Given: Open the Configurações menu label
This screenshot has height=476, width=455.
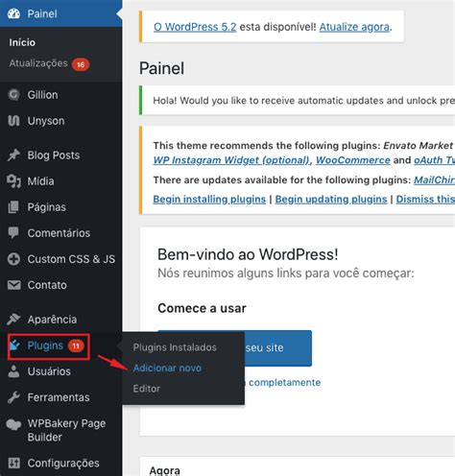Looking at the screenshot, I should [63, 464].
